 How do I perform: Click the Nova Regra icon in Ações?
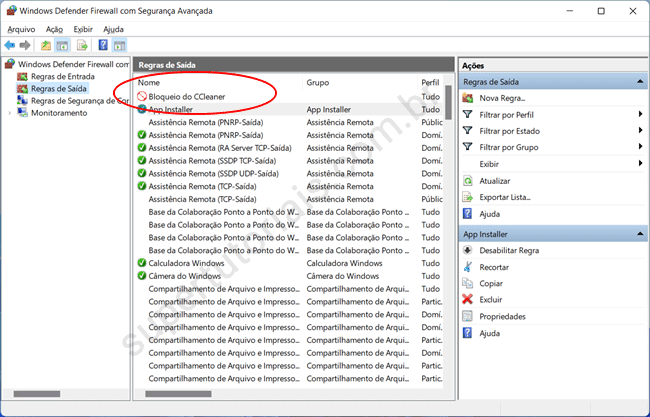(x=468, y=98)
